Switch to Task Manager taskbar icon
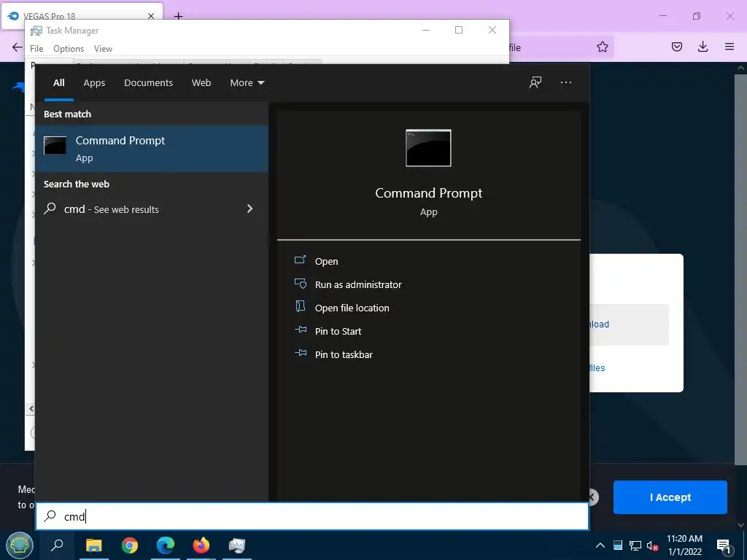The image size is (747, 560). click(237, 545)
